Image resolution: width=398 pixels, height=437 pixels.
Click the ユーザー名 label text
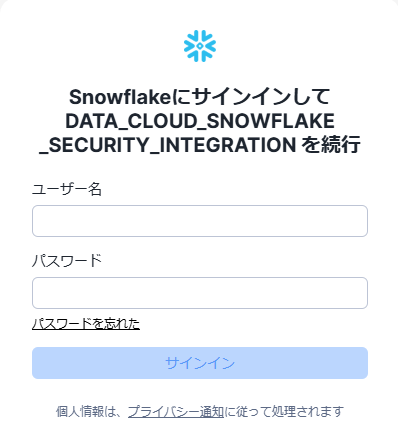[x=67, y=189]
